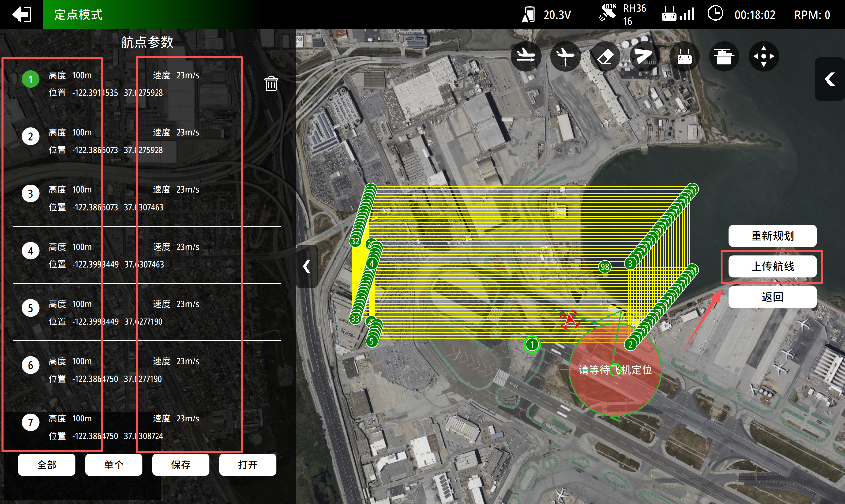The image size is (845, 504).
Task: Collapse the waypoint panel chevron
Action: click(307, 267)
